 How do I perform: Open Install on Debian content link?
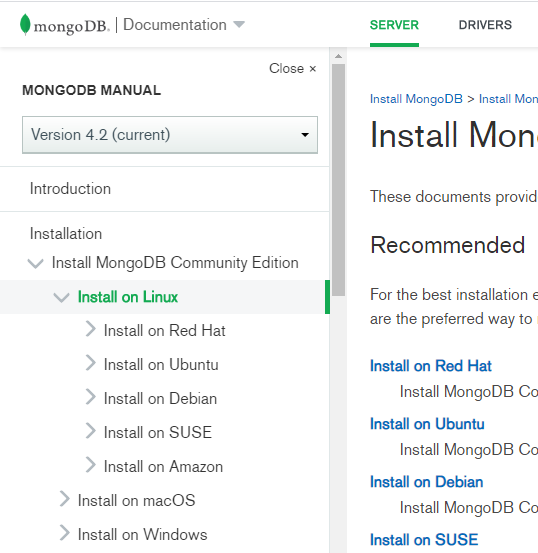click(x=426, y=482)
